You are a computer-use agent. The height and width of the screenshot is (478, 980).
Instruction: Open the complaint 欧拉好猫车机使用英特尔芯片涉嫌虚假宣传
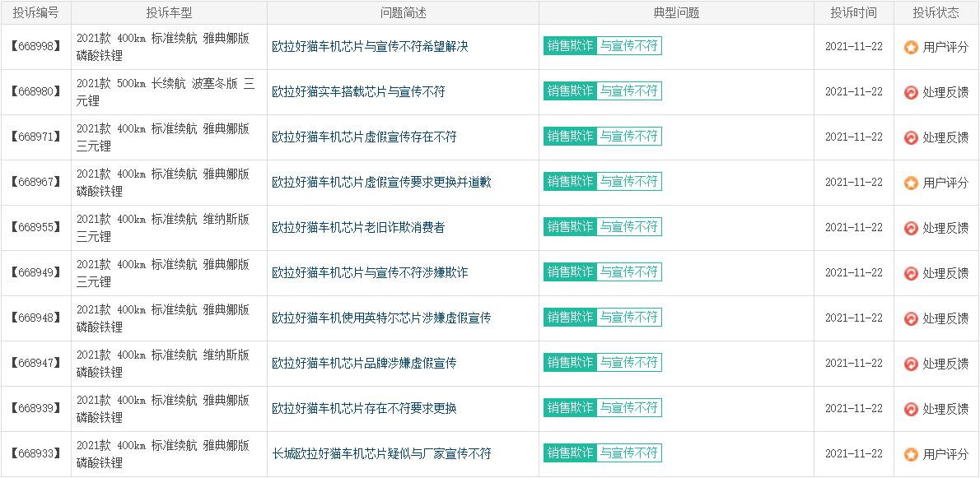[381, 318]
